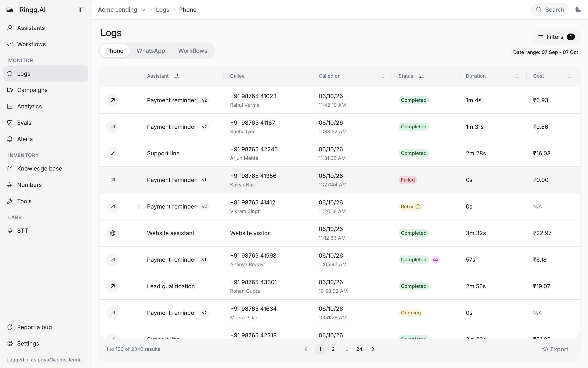Viewport: 588px width, 368px height.
Task: Click voicemail icon in Ananya Reddy row
Action: (435, 260)
